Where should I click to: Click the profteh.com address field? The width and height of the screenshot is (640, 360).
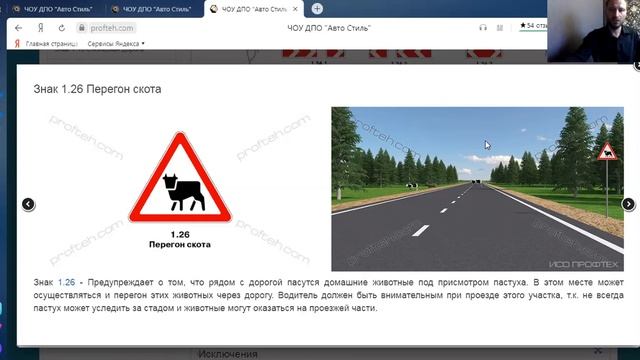click(112, 28)
